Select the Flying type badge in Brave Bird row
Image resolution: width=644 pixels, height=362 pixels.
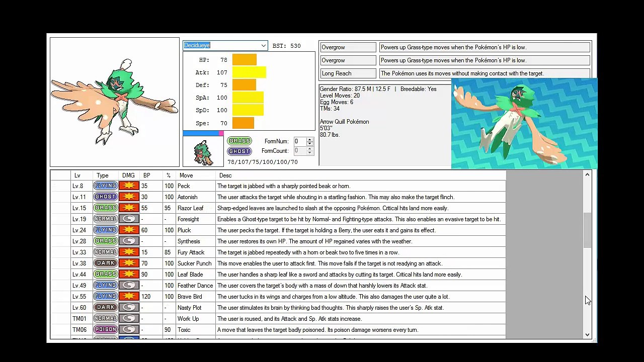click(x=105, y=297)
